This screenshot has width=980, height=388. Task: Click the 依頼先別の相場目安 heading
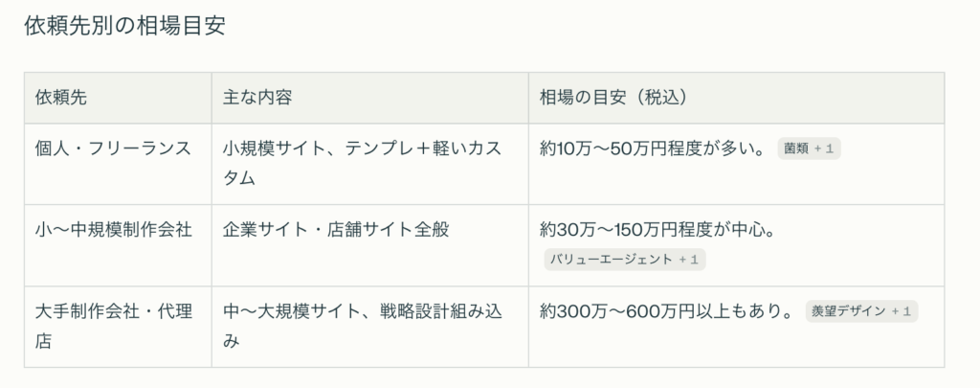[124, 27]
